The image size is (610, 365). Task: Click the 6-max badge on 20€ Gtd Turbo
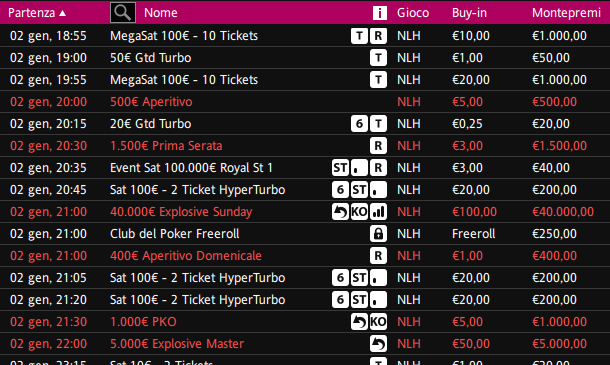point(359,124)
